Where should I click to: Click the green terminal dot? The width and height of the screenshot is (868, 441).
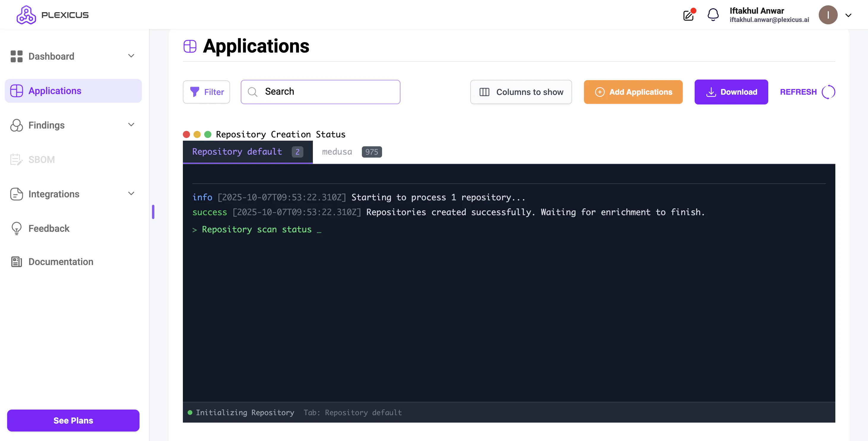[208, 134]
